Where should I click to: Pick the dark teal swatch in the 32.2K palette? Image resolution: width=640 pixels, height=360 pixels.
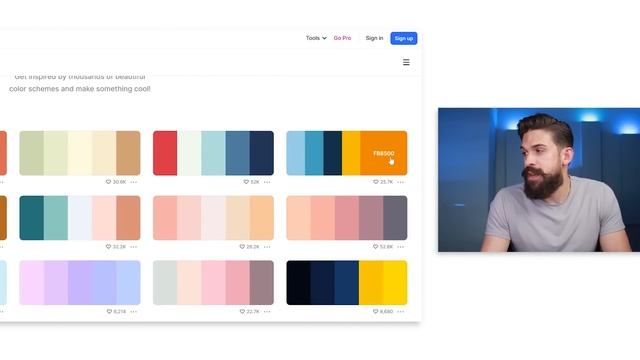click(31, 218)
